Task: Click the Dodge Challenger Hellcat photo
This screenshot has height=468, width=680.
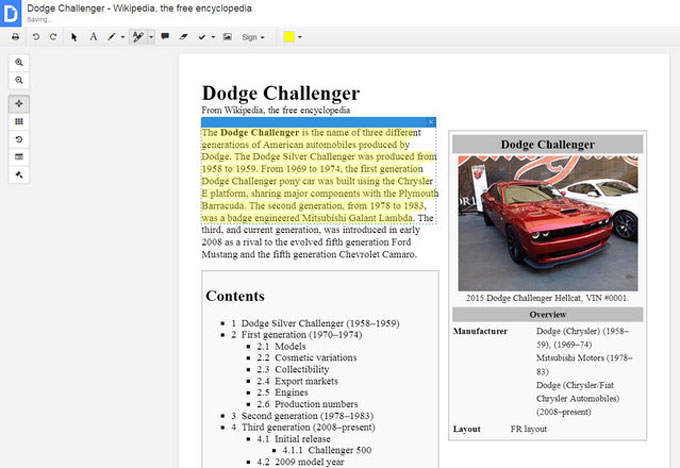Action: [x=548, y=223]
